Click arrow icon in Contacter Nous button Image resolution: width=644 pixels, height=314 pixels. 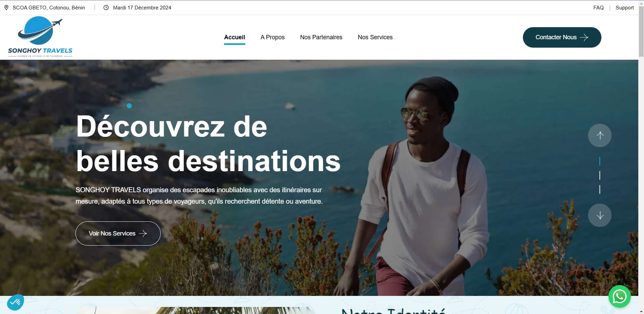point(584,37)
